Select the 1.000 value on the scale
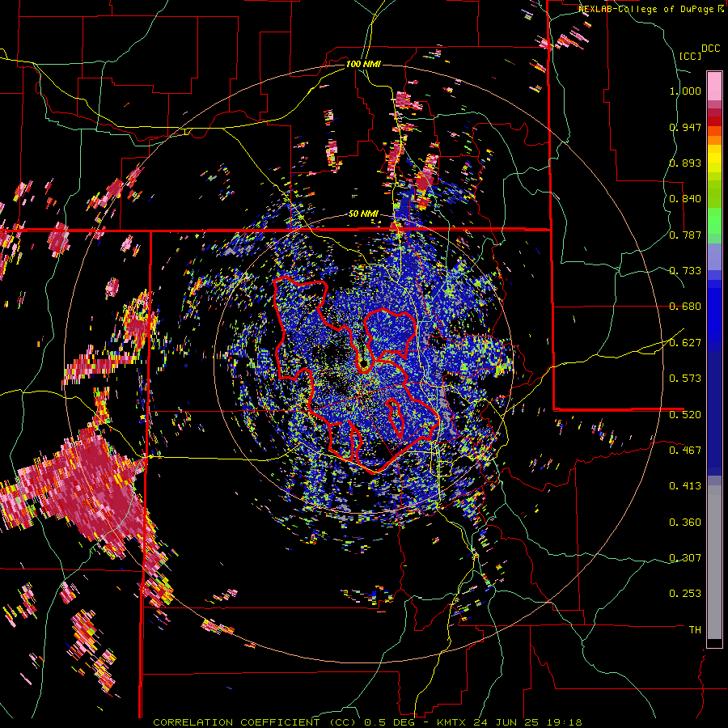This screenshot has height=728, width=728. click(685, 91)
